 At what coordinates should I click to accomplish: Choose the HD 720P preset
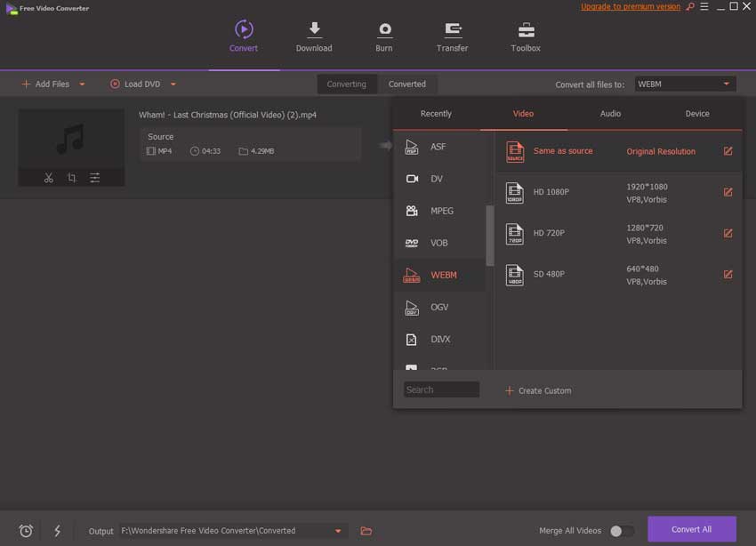619,233
